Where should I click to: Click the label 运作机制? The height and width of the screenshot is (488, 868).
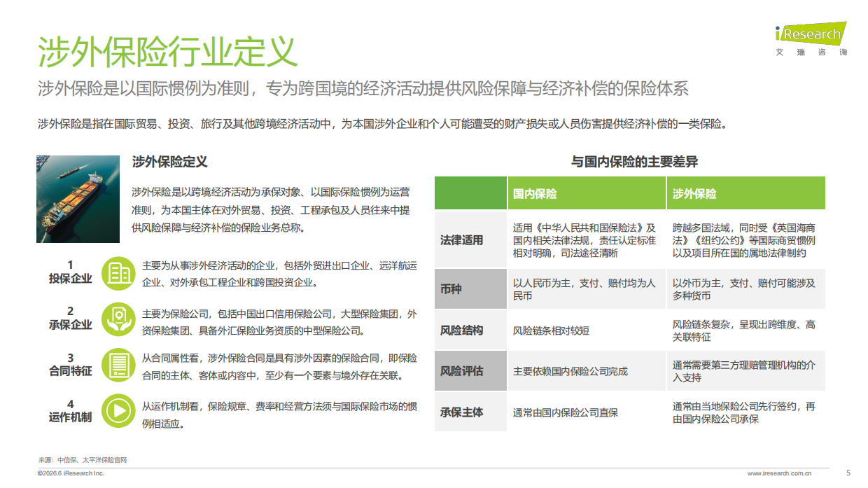click(x=70, y=417)
